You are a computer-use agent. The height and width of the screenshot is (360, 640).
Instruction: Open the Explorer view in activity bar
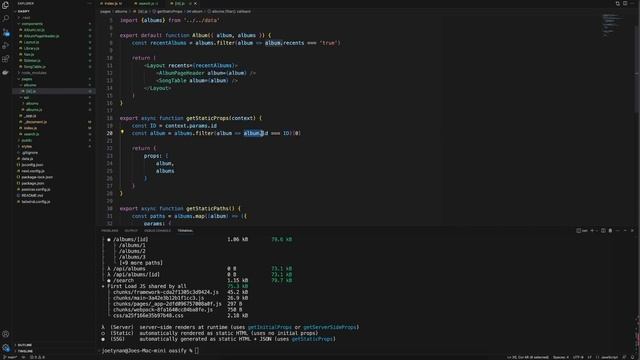click(x=5, y=5)
